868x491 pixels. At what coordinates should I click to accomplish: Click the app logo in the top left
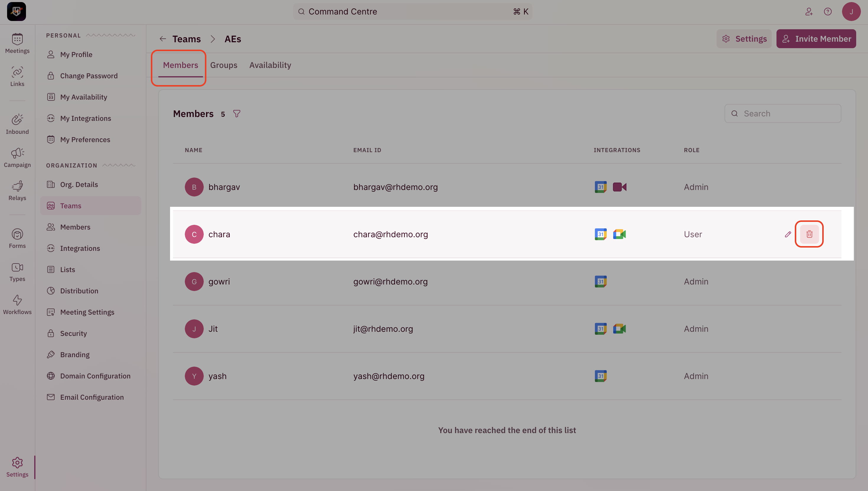17,12
